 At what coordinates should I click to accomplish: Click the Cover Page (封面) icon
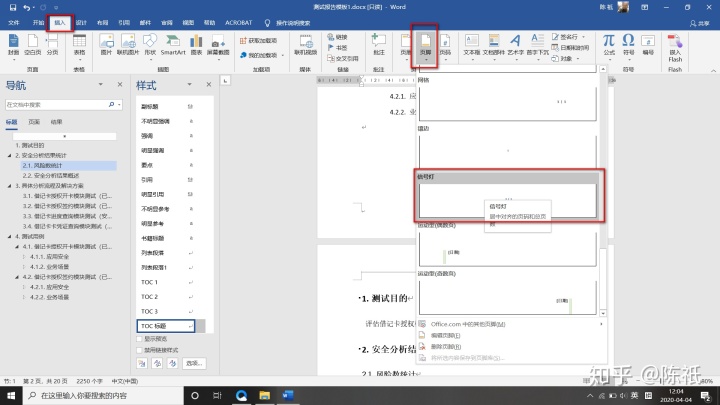tap(13, 41)
